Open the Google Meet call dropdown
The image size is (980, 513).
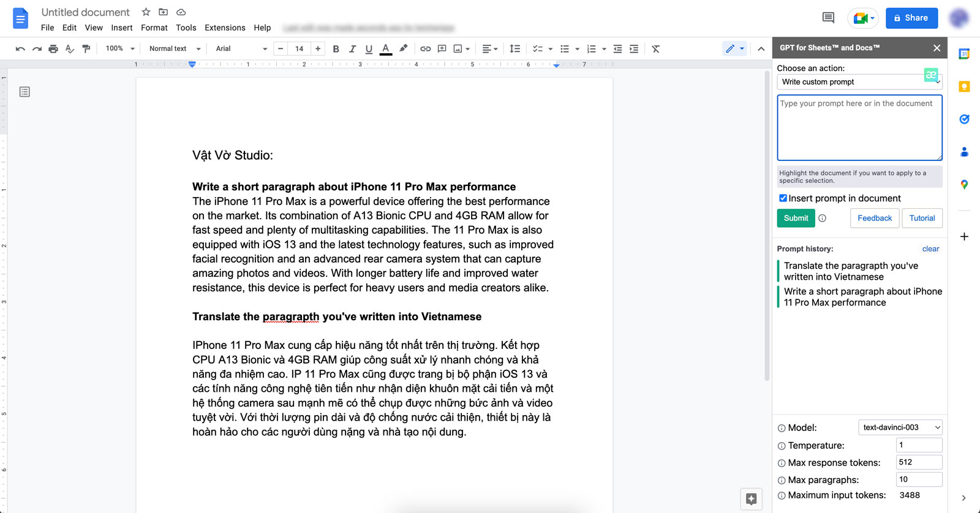click(864, 18)
